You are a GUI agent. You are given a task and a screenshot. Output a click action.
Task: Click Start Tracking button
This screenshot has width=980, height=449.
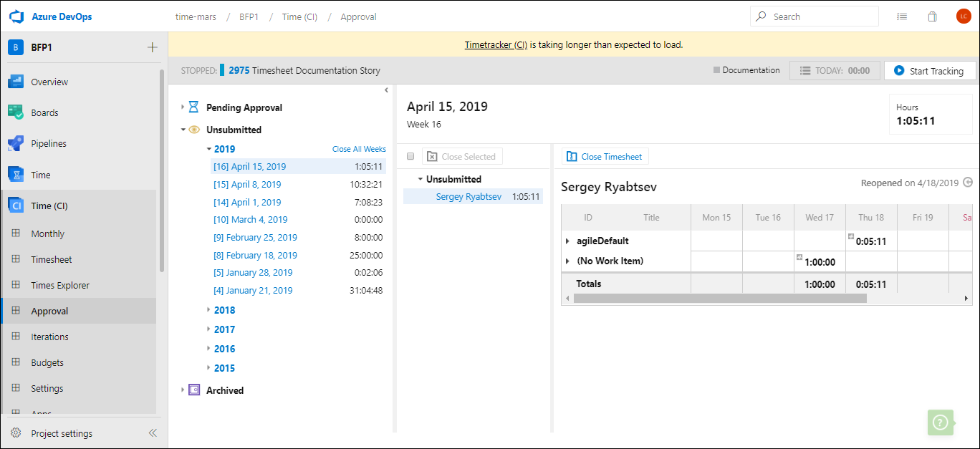[930, 70]
